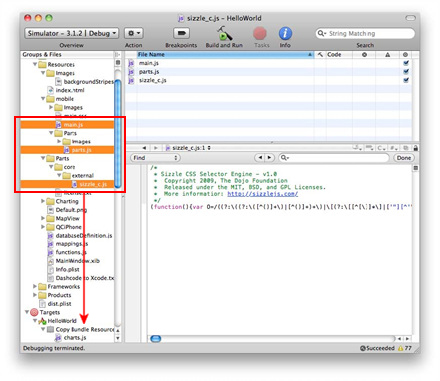The width and height of the screenshot is (440, 381).
Task: Collapse Copy Bundle Resources phase
Action: [43, 329]
